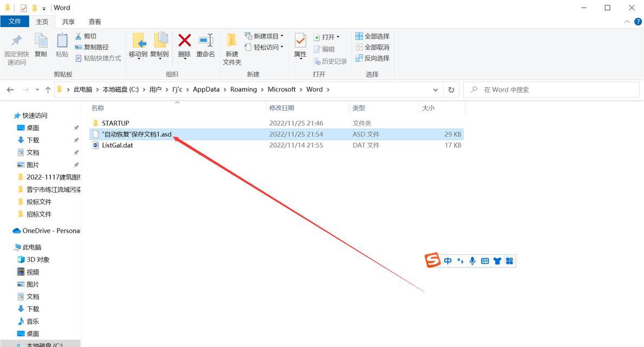Screen dimensions: 644x347
Task: Expand chevron after Word in address bar
Action: click(328, 89)
